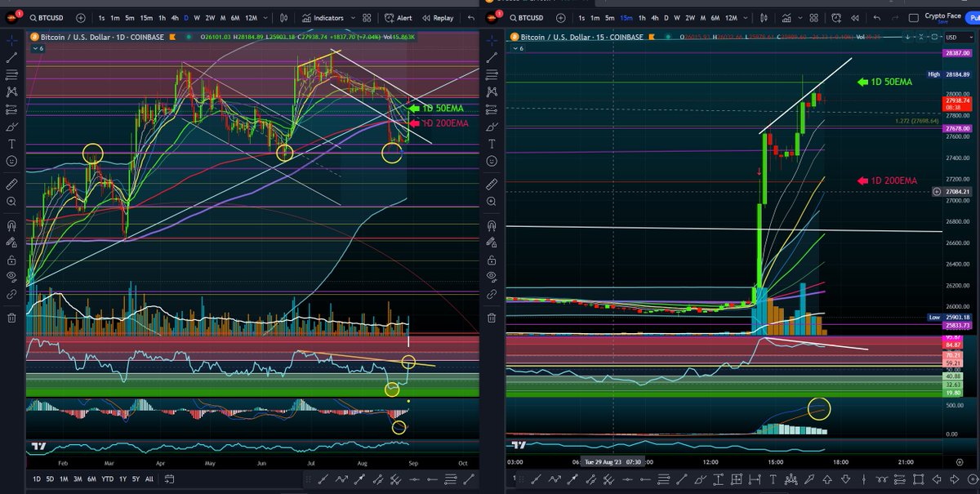The width and height of the screenshot is (980, 494).
Task: Toggle magnet mode in right sidebar
Action: click(x=492, y=224)
